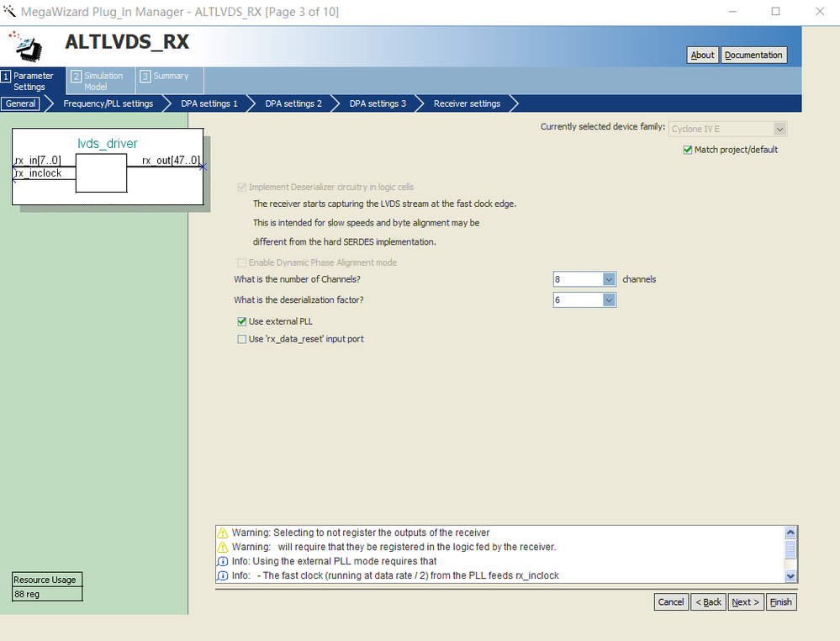Viewport: 840px width, 641px height.
Task: Select the General page step
Action: [21, 103]
